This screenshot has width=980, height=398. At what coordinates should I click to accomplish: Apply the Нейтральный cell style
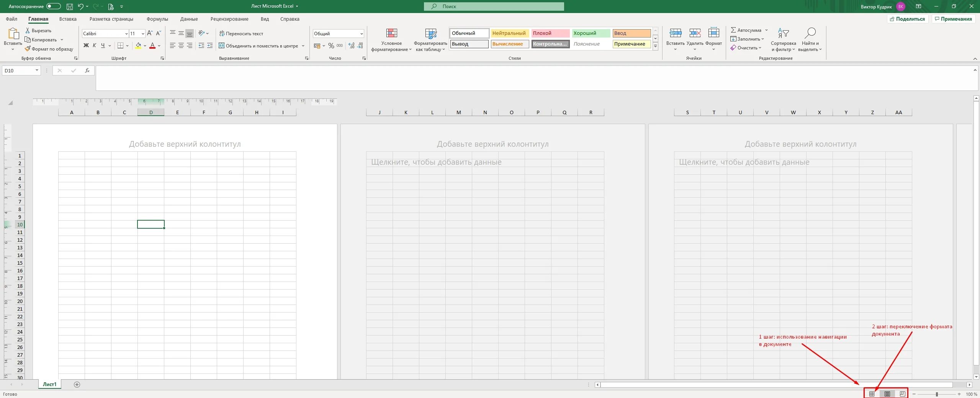pyautogui.click(x=509, y=33)
